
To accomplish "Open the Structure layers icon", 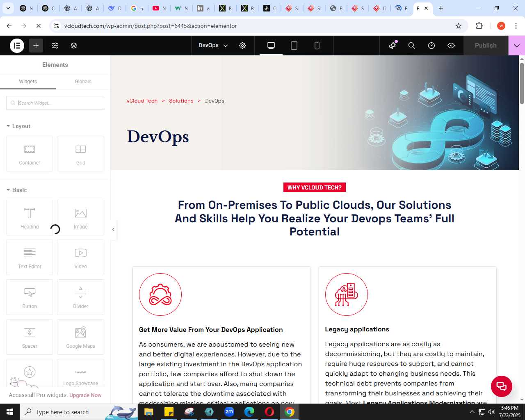I will [x=74, y=46].
